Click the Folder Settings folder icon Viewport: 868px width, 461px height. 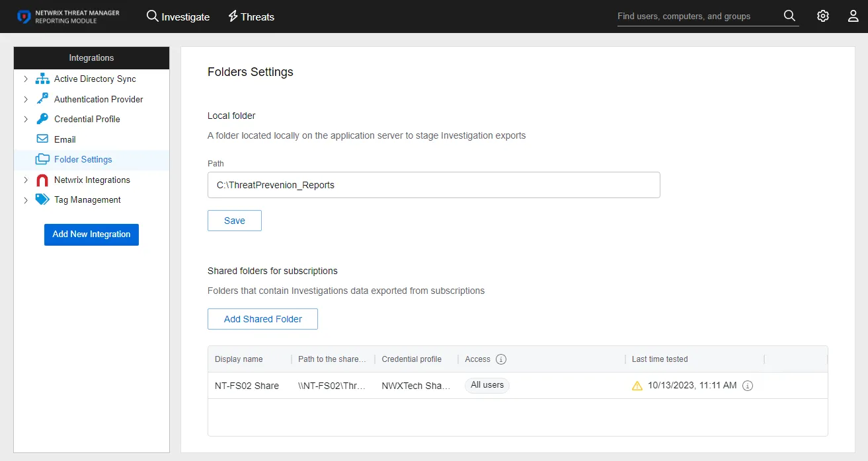click(x=42, y=159)
